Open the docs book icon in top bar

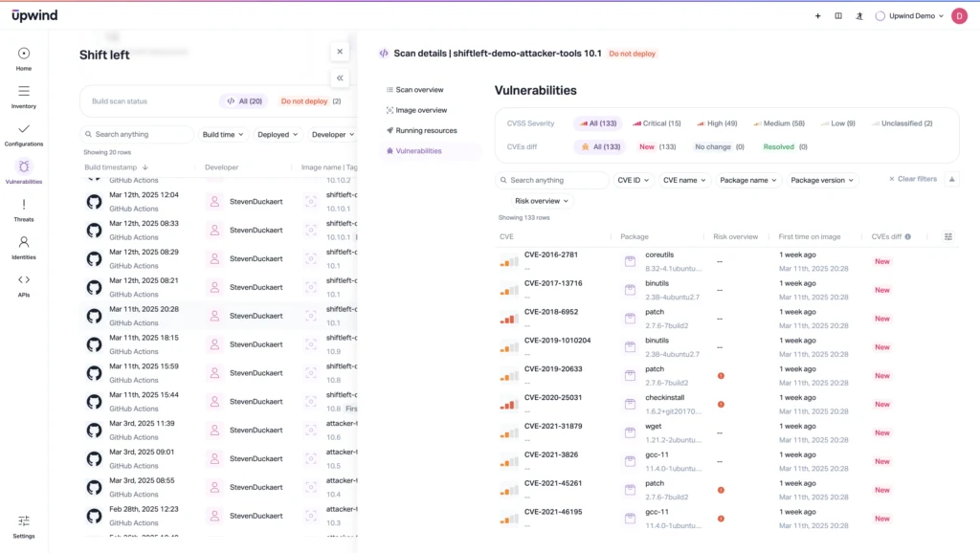click(838, 16)
